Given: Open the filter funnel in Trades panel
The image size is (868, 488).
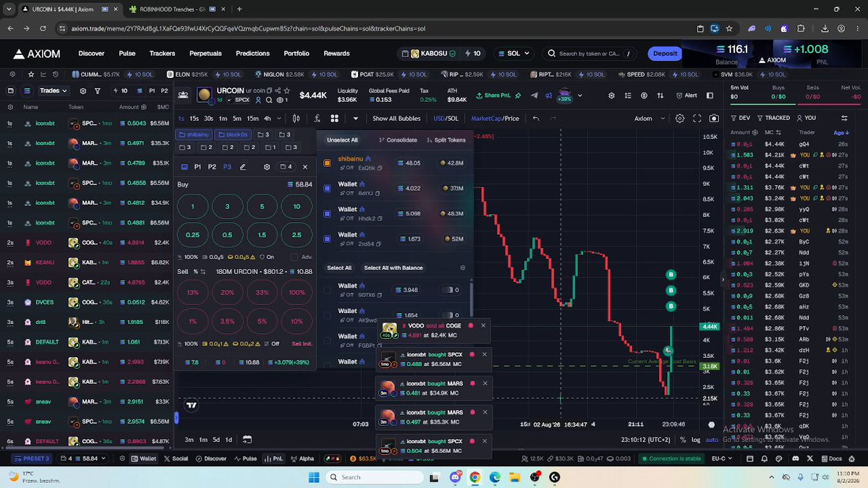Looking at the screenshot, I should point(97,91).
